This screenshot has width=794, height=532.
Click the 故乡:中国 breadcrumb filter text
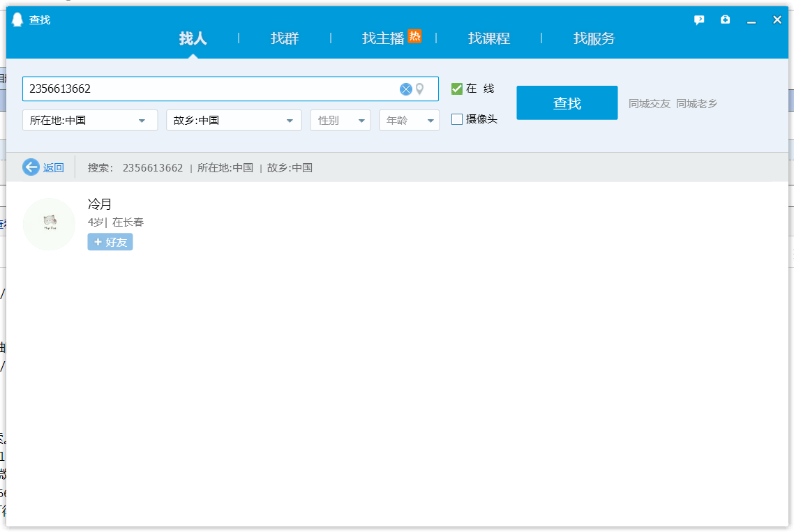[x=290, y=167]
